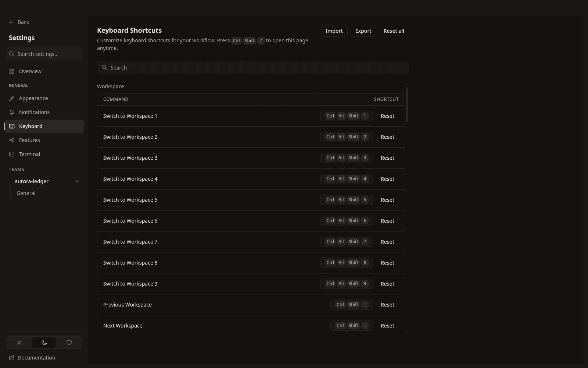588x368 pixels.
Task: Collapse the aurora-ledger team chevron
Action: coord(77,181)
